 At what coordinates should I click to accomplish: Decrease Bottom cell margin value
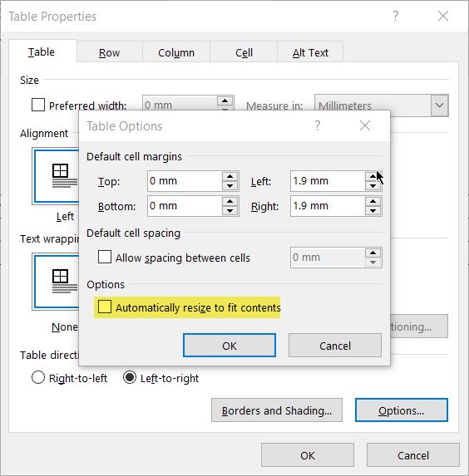pyautogui.click(x=230, y=211)
